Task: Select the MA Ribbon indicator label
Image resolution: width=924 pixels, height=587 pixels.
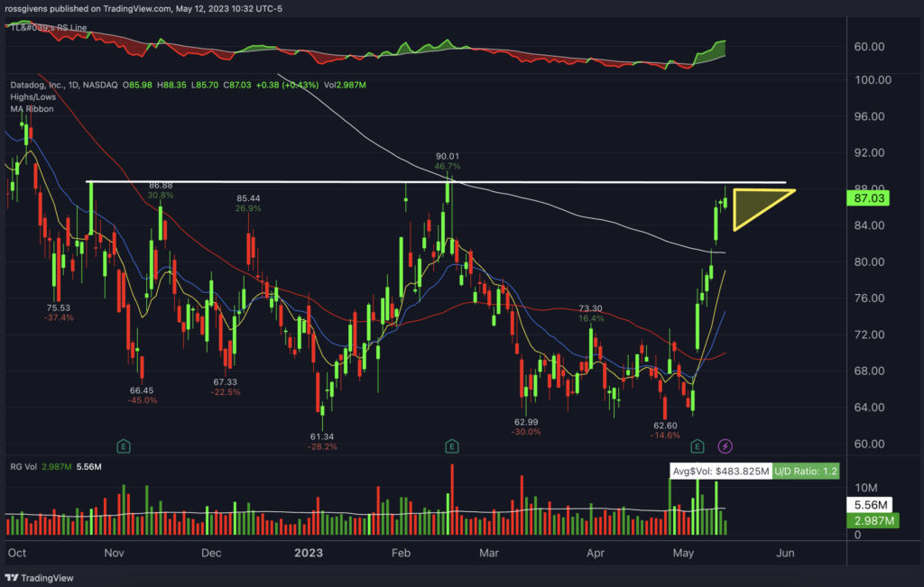Action: pos(32,109)
